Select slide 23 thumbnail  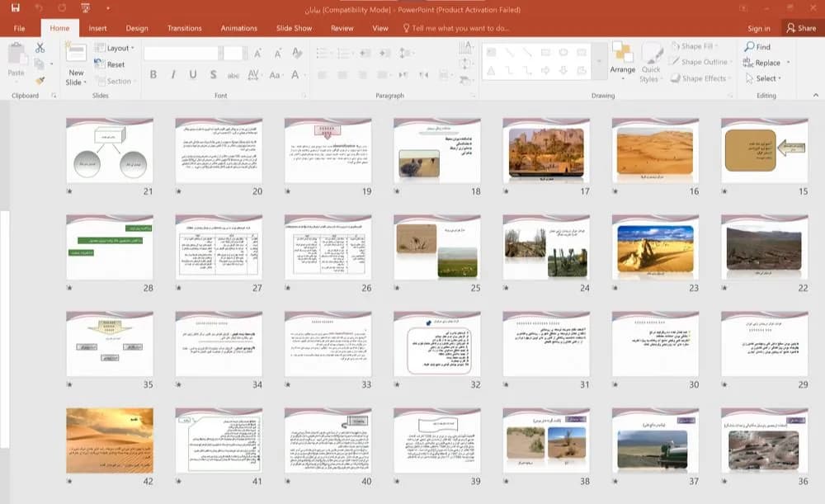tap(655, 247)
